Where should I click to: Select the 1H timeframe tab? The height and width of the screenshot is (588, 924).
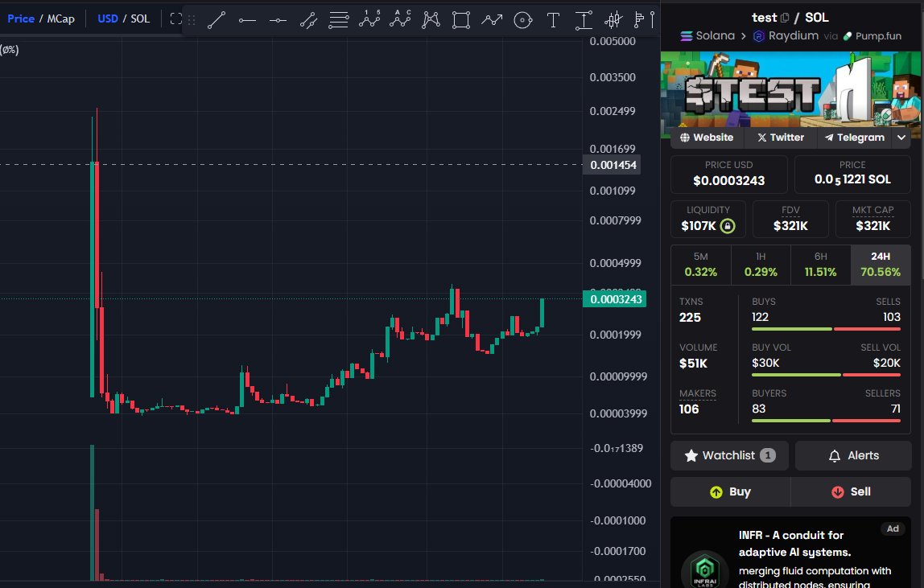(761, 265)
